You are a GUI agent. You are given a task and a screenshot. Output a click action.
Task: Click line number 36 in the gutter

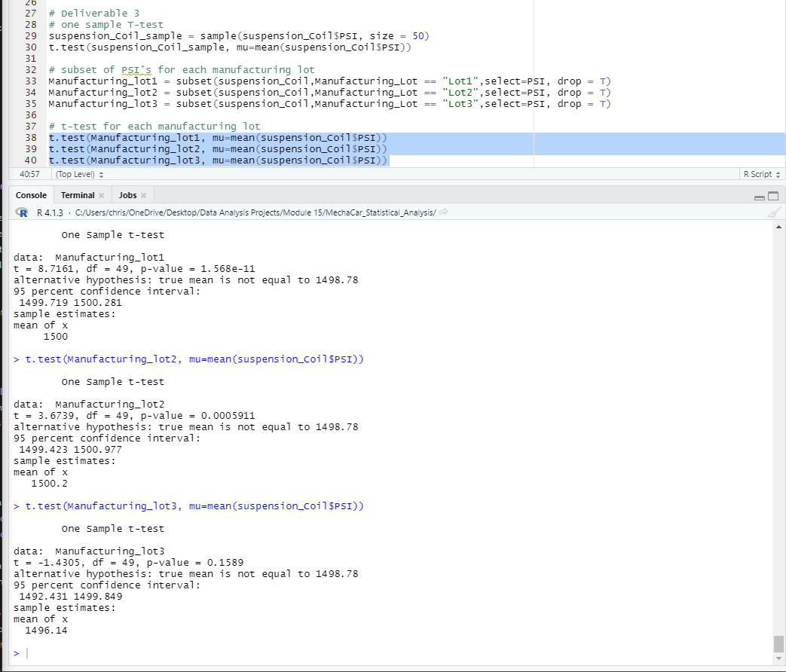click(x=31, y=115)
